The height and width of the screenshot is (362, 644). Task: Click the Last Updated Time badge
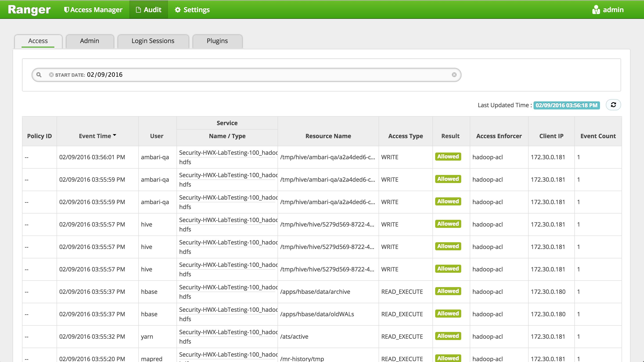[x=566, y=105]
